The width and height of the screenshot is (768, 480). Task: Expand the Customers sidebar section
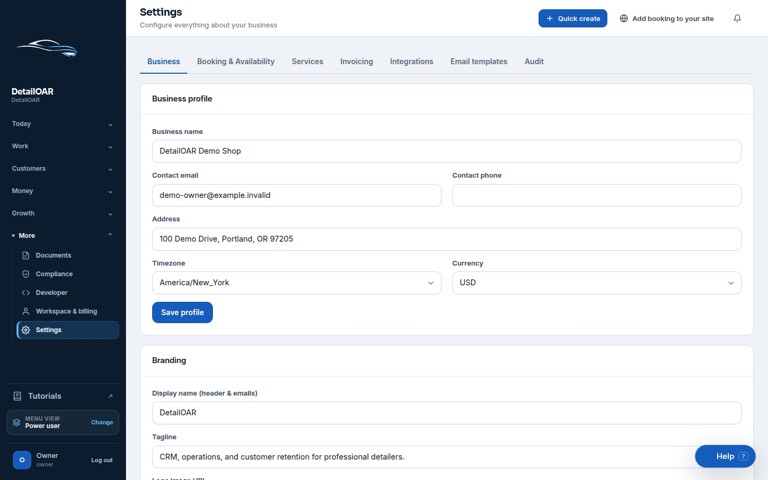tap(62, 168)
